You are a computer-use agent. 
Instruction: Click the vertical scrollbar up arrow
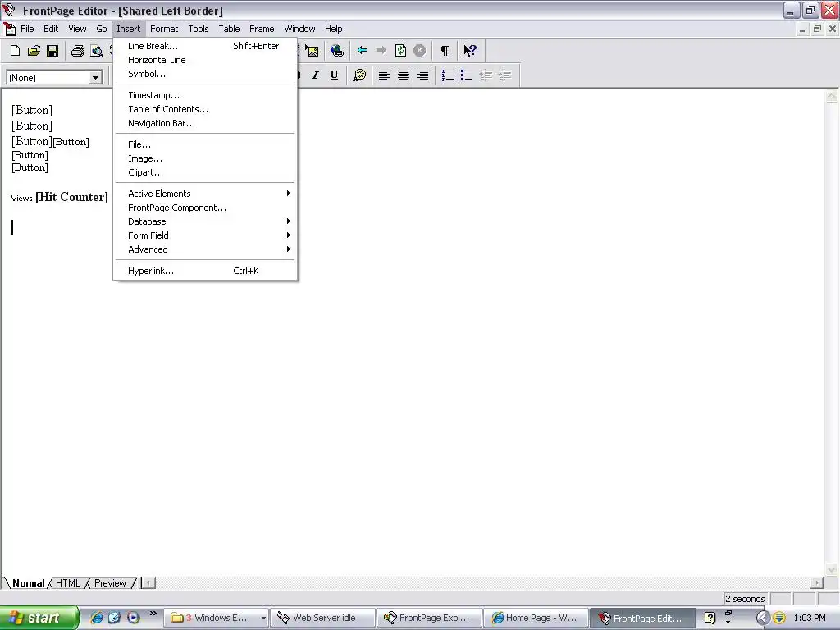832,97
